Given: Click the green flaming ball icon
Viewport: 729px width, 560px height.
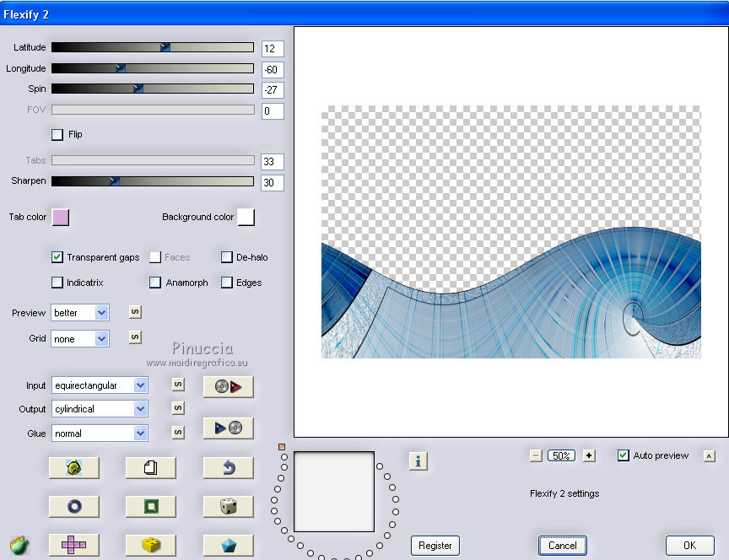Looking at the screenshot, I should [19, 545].
